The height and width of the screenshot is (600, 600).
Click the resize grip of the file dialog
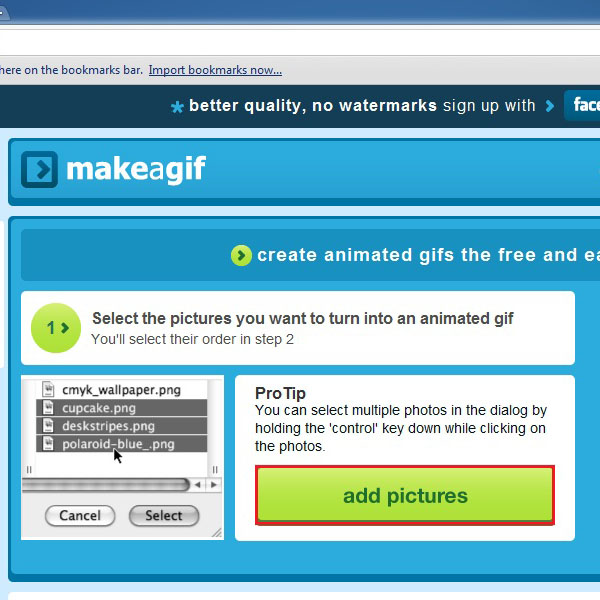coord(217,532)
